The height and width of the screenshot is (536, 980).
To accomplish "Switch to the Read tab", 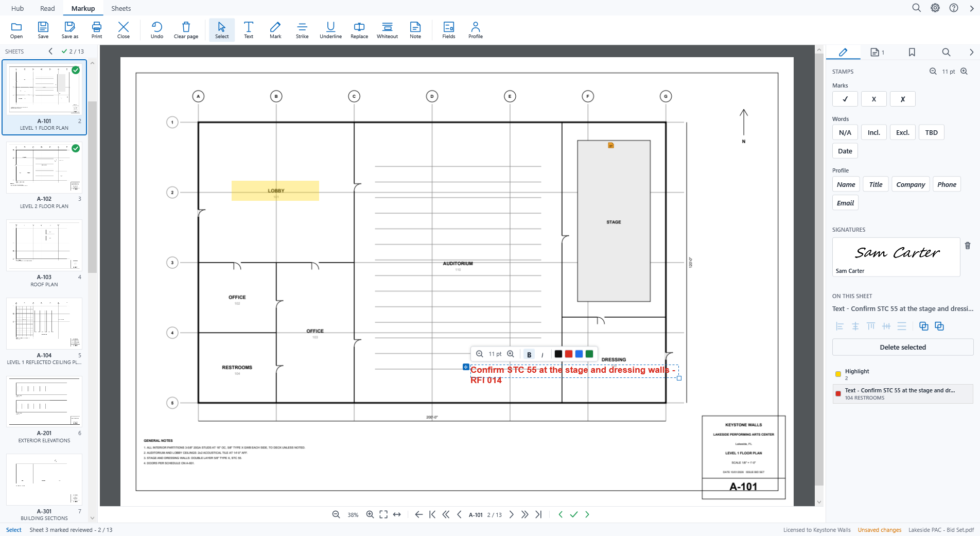I will (47, 8).
